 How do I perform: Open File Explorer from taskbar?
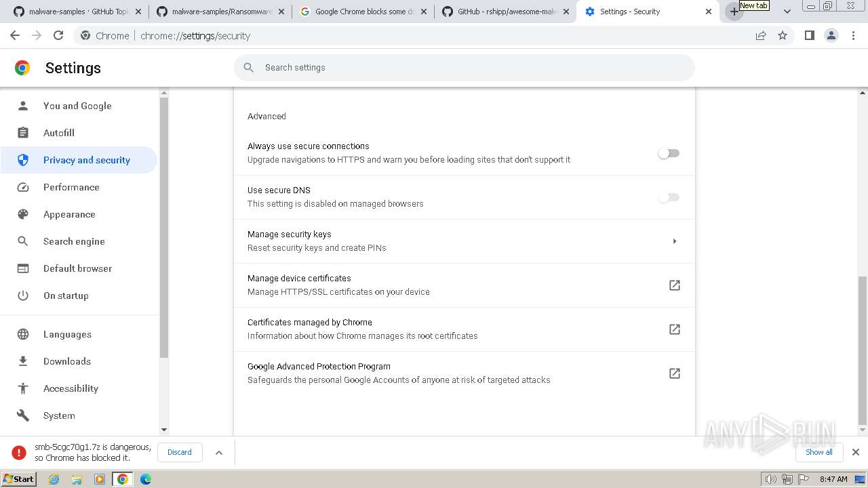click(77, 479)
